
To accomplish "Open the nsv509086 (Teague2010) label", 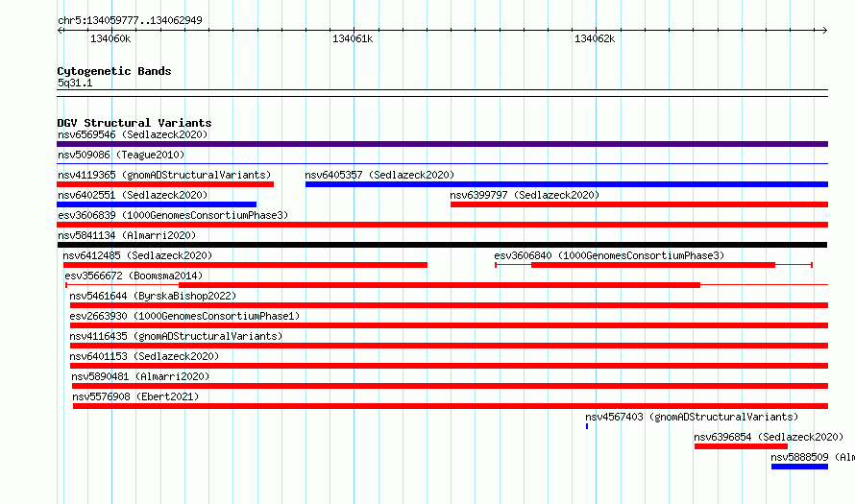I will click(x=121, y=155).
